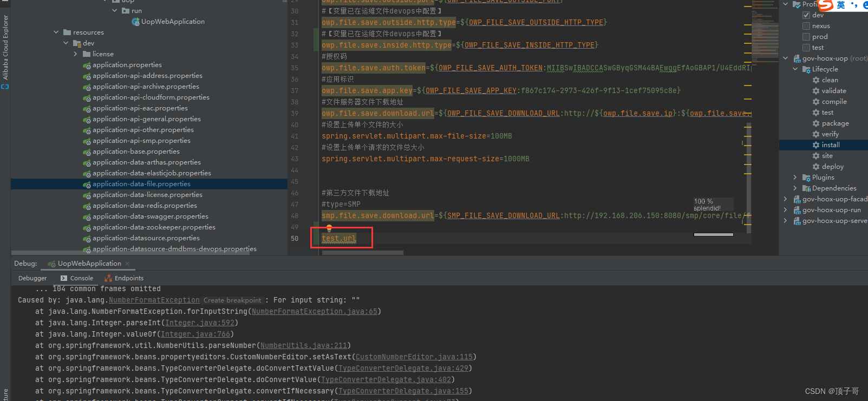Click line number 50 in gutter
This screenshot has width=868, height=401.
pyautogui.click(x=295, y=239)
